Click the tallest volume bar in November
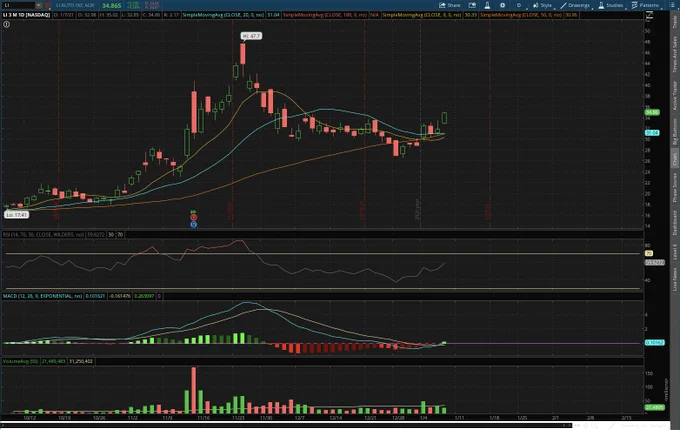This screenshot has width=680, height=430. tap(193, 390)
